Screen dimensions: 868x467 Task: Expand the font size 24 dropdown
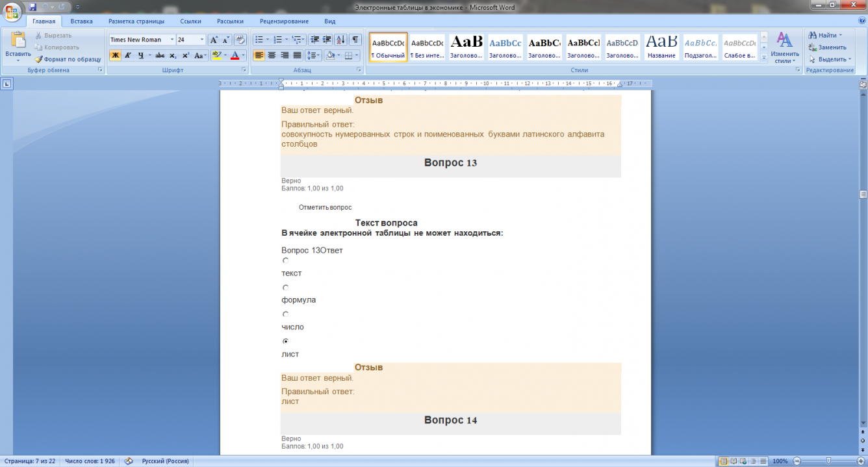tap(201, 40)
